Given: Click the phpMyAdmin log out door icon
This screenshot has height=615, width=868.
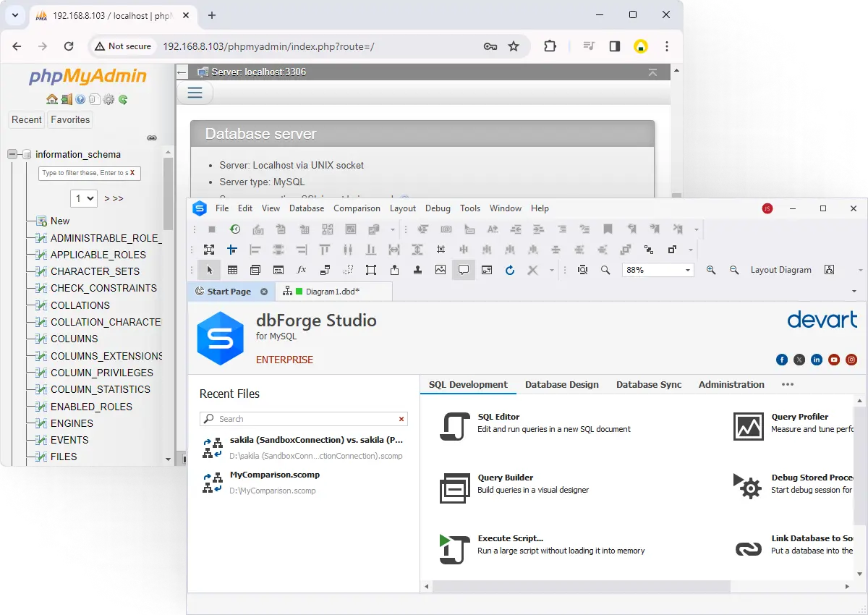Looking at the screenshot, I should pyautogui.click(x=66, y=100).
